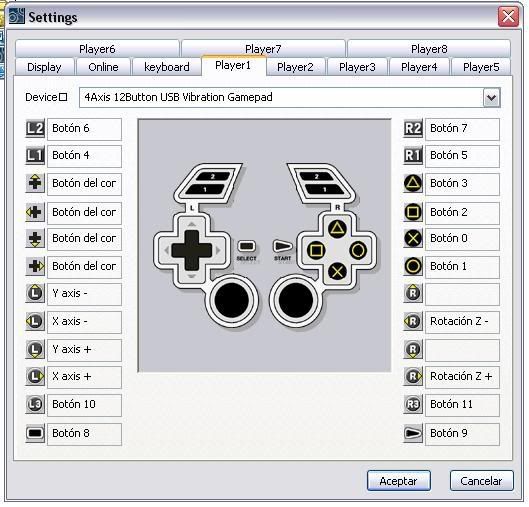Select the Square button icon
Screen dimensions: 529x507
pyautogui.click(x=413, y=212)
